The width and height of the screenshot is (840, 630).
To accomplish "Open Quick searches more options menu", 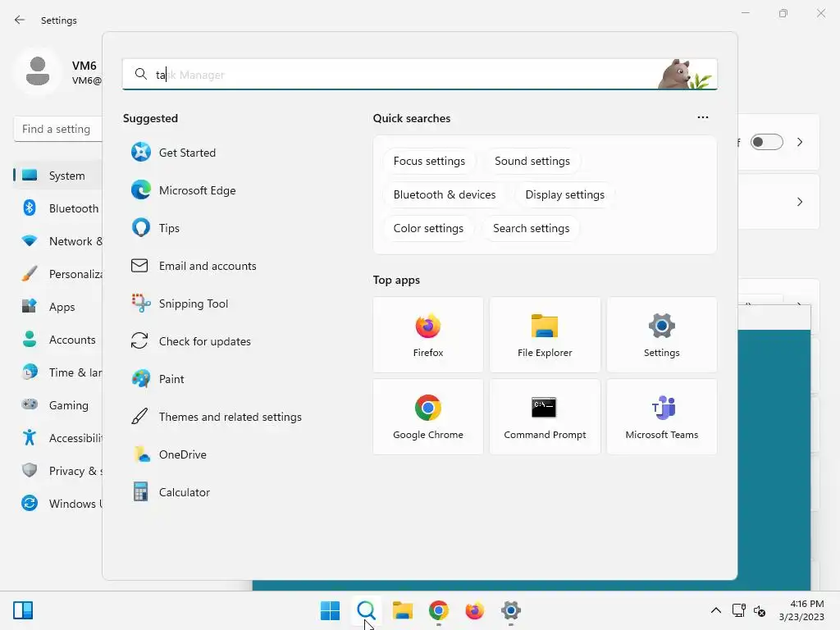I will [703, 117].
